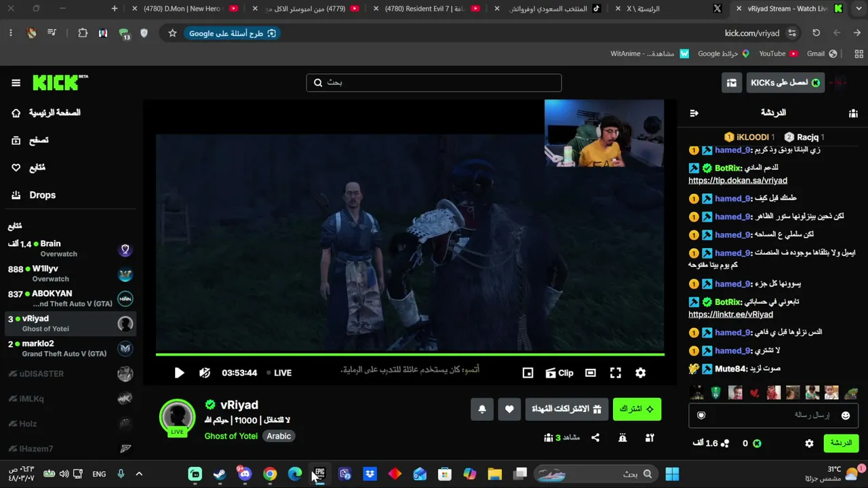Show chat users list icon
The width and height of the screenshot is (868, 488).
pos(853,113)
